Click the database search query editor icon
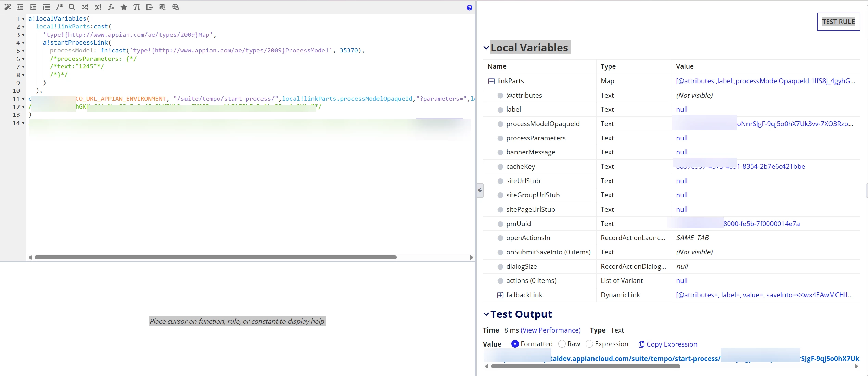This screenshot has width=868, height=376. click(x=163, y=7)
